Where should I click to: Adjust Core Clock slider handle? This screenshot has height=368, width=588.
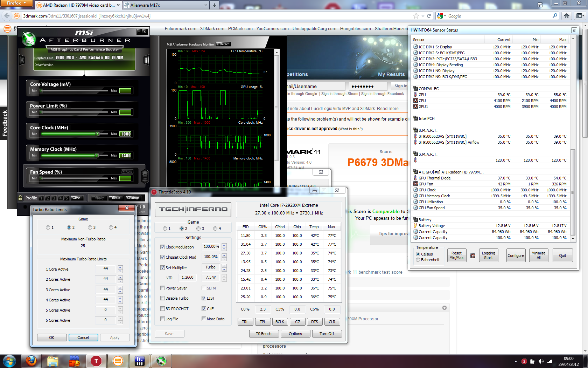click(98, 134)
